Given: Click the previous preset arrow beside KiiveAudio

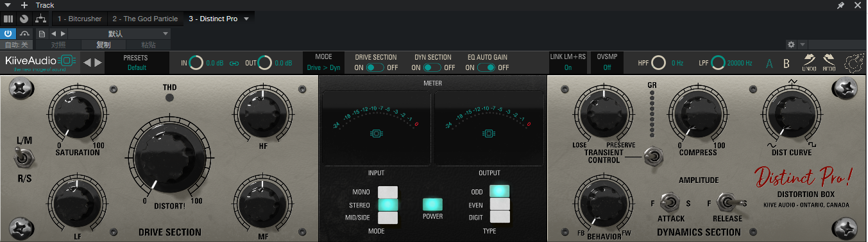Looking at the screenshot, I should click(x=87, y=62).
